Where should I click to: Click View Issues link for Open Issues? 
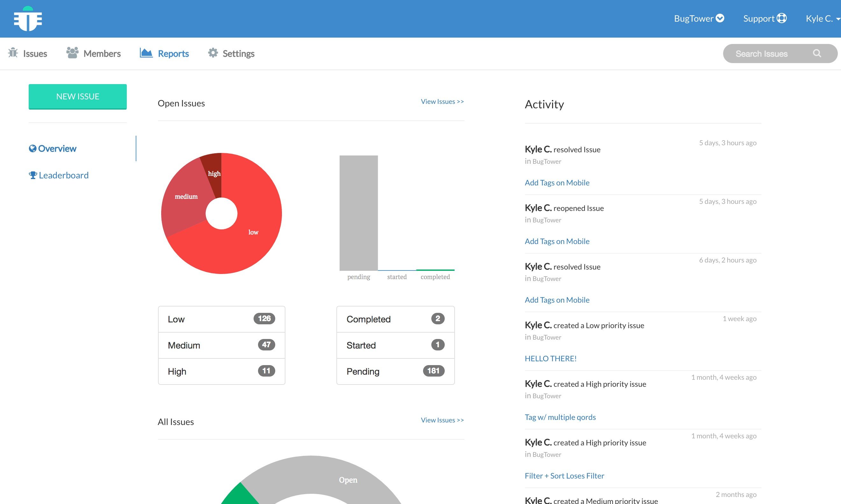(x=442, y=102)
